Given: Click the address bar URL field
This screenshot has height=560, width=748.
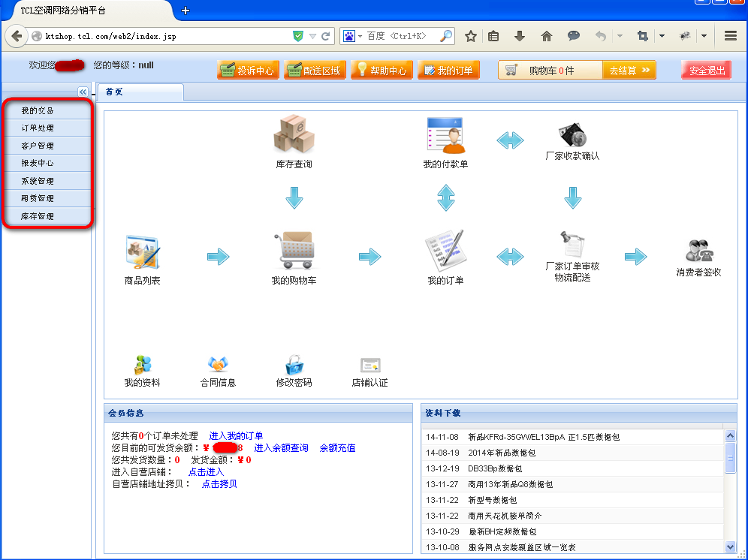Looking at the screenshot, I should 167,36.
